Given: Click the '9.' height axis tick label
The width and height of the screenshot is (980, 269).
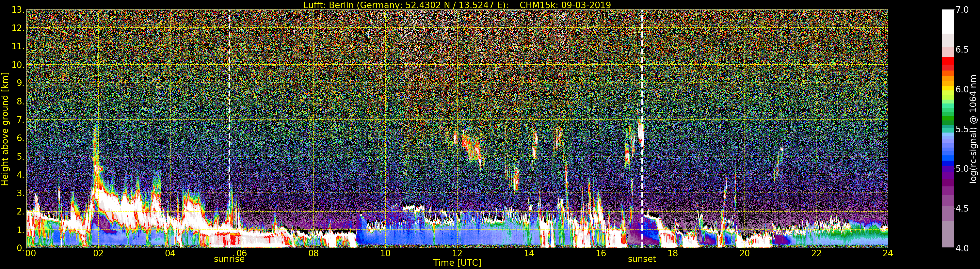Looking at the screenshot, I should 20,83.
